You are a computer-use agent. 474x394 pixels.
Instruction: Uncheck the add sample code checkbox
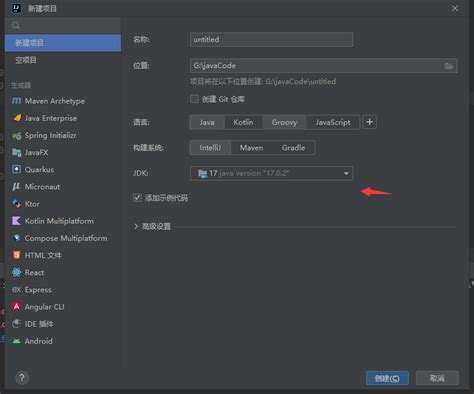point(137,198)
